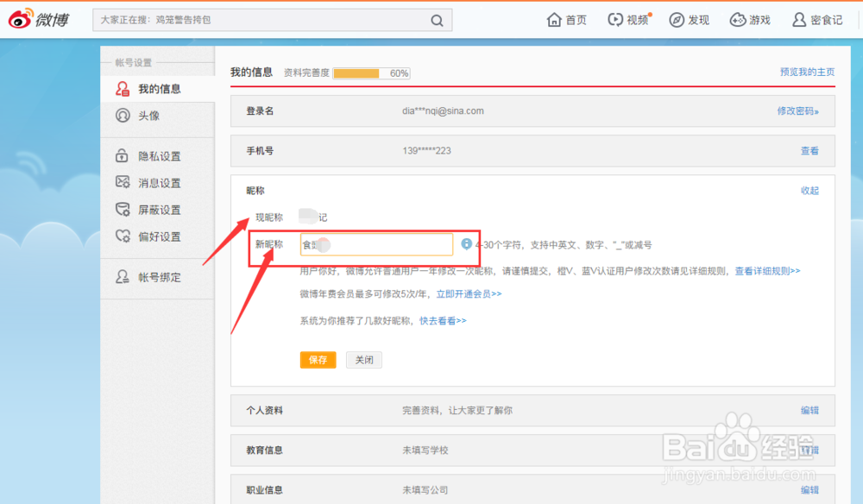The width and height of the screenshot is (863, 504).
Task: Collapse nickname section via 收起
Action: pyautogui.click(x=809, y=191)
